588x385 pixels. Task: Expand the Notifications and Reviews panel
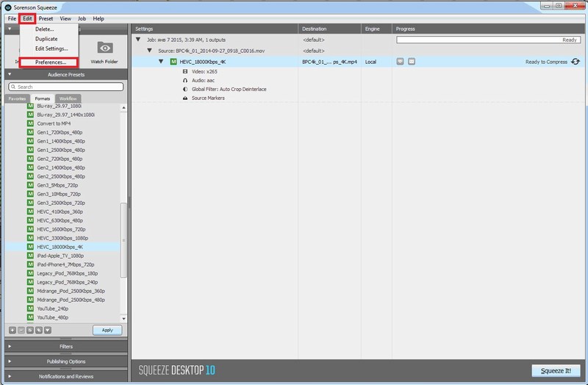[x=10, y=376]
